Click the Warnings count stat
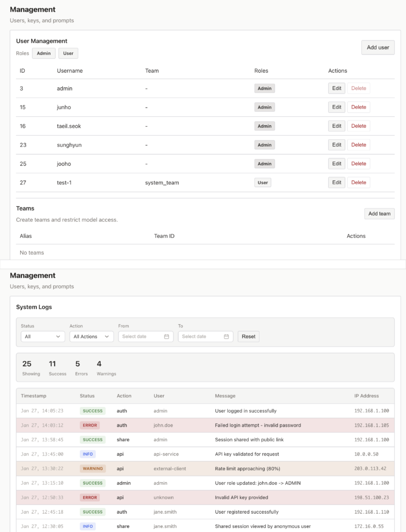Image resolution: width=406 pixels, height=532 pixels. (x=106, y=368)
